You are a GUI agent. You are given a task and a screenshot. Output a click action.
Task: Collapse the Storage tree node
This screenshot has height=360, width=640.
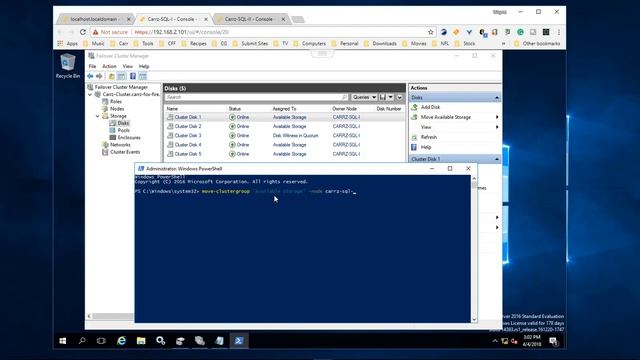coord(98,116)
